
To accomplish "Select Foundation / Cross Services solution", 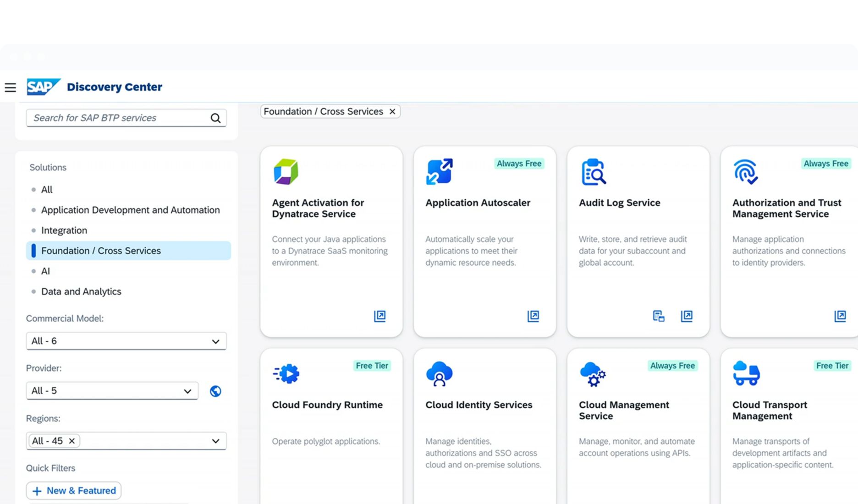I will (x=128, y=251).
